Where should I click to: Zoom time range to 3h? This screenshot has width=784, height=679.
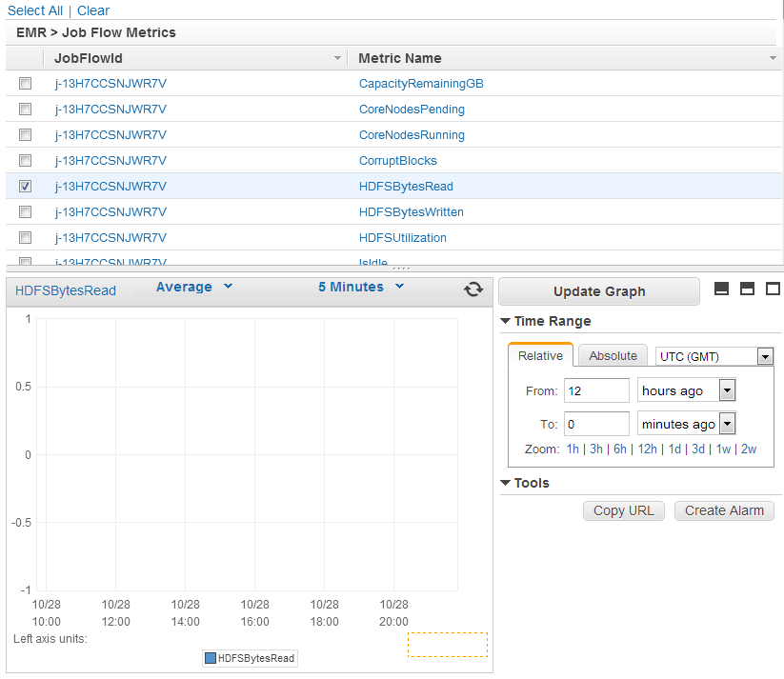point(596,449)
